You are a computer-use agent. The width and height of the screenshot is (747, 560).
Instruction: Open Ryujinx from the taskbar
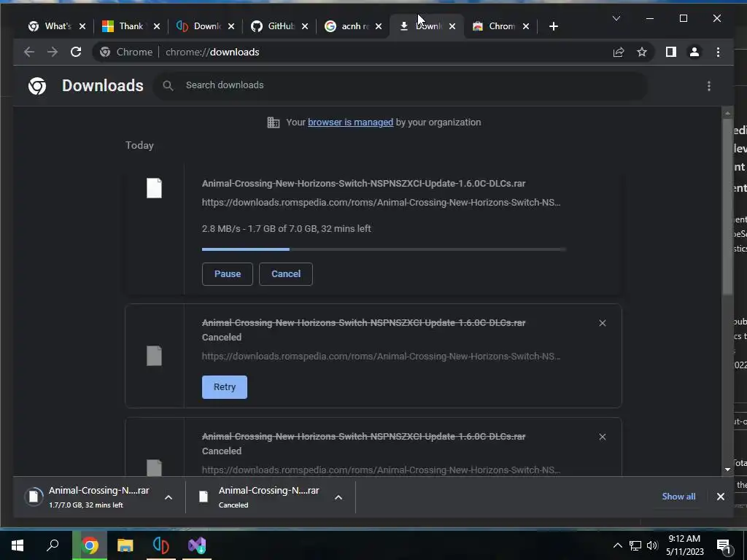pyautogui.click(x=161, y=545)
